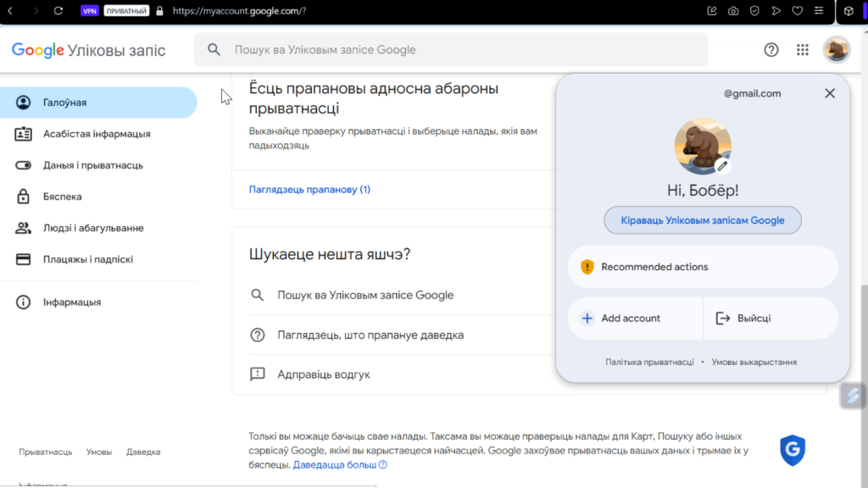Click the large beaver profile picture
Viewport: 868px width, 488px height.
tap(703, 146)
